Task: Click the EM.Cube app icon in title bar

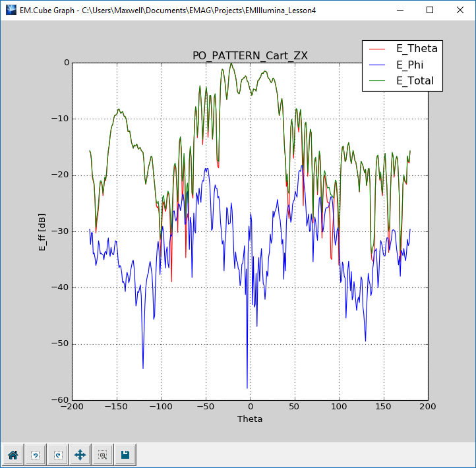Action: tap(11, 11)
